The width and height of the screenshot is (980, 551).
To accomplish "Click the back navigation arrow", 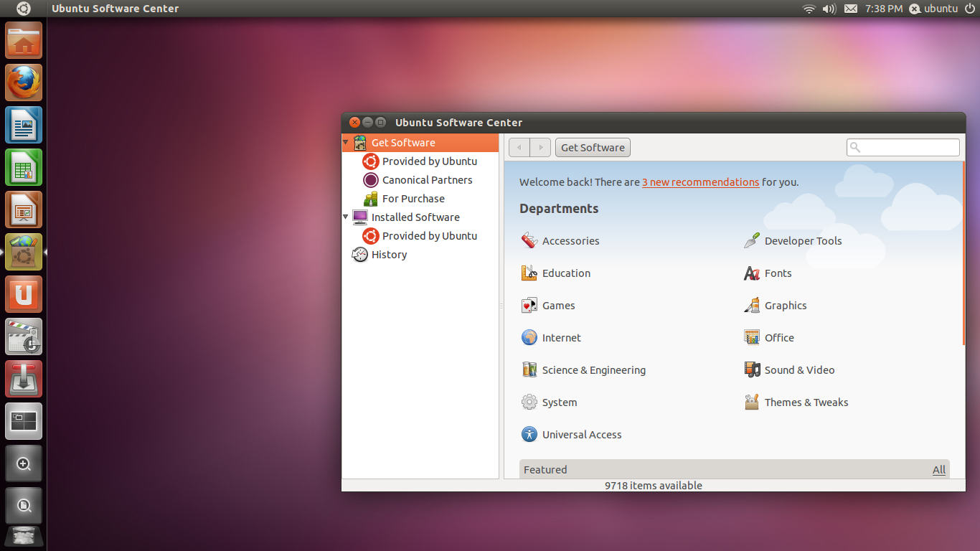I will point(519,148).
